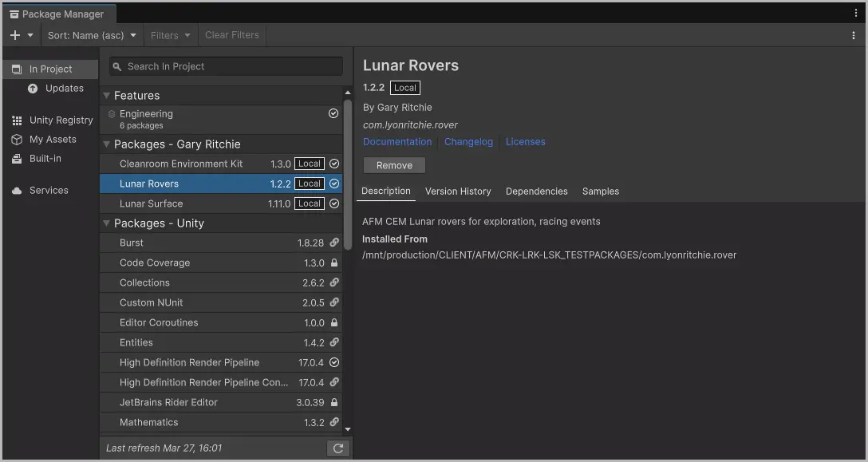Click the Remove button for Lunar Rovers

click(394, 165)
